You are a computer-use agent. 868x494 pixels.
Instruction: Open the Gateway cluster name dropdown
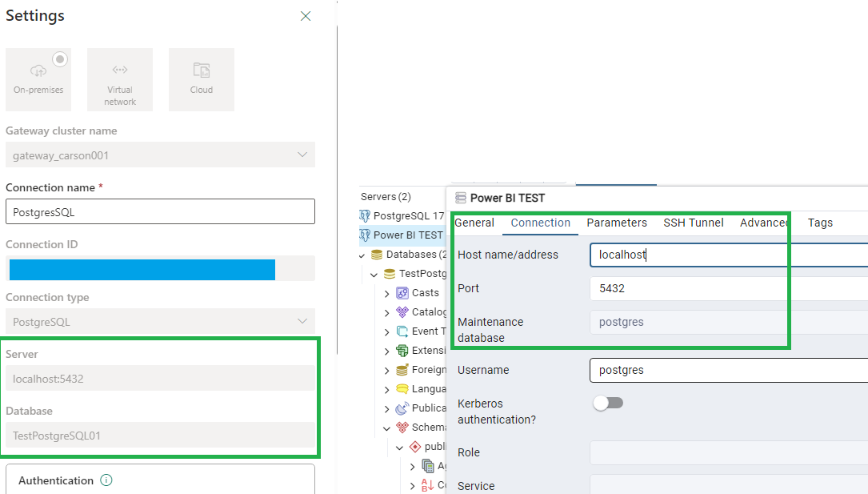pos(160,155)
